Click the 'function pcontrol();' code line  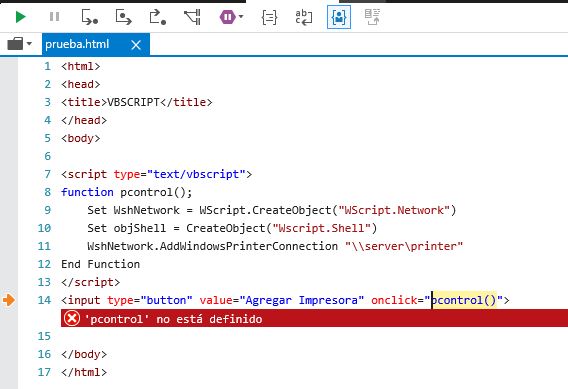tap(126, 192)
